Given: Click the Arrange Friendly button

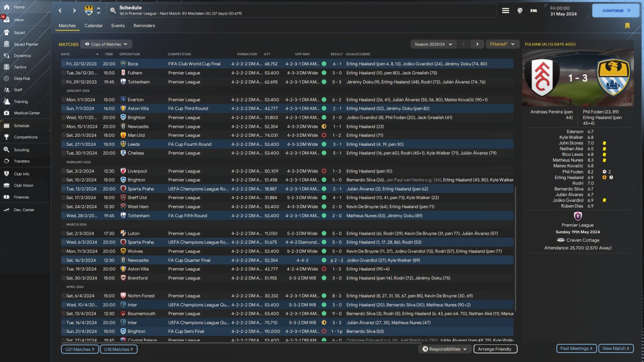Looking at the screenshot, I should point(495,349).
